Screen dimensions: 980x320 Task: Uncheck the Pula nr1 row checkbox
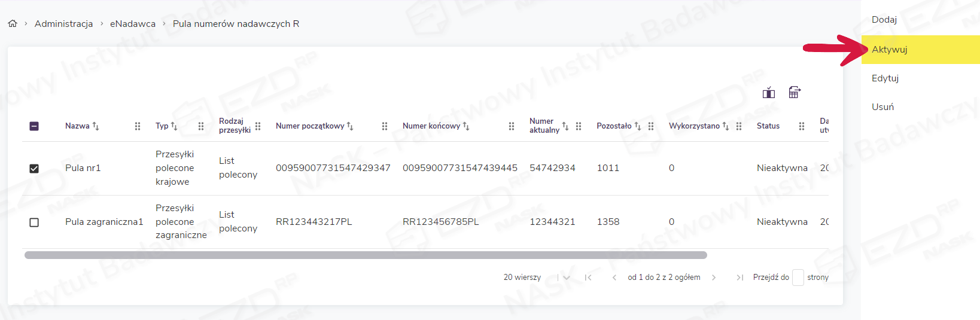tap(34, 169)
